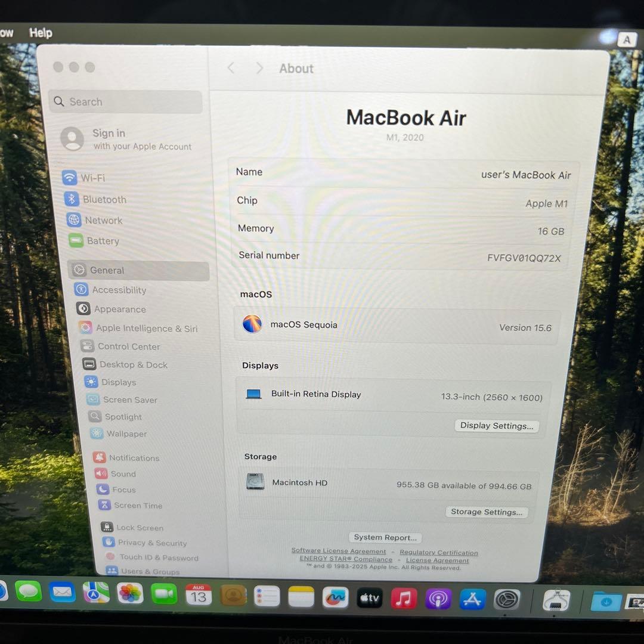Open Touch ID & Password settings
644x644 pixels.
tap(151, 558)
